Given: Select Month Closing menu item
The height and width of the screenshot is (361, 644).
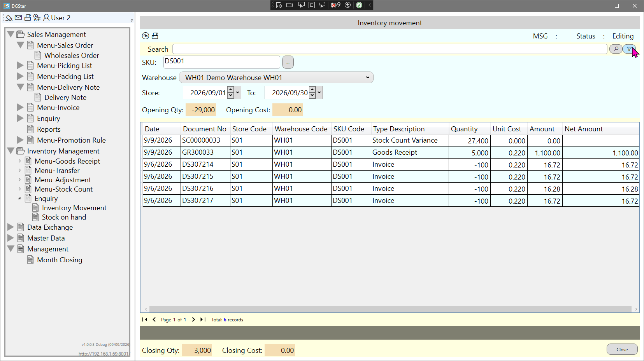Looking at the screenshot, I should pos(60,260).
